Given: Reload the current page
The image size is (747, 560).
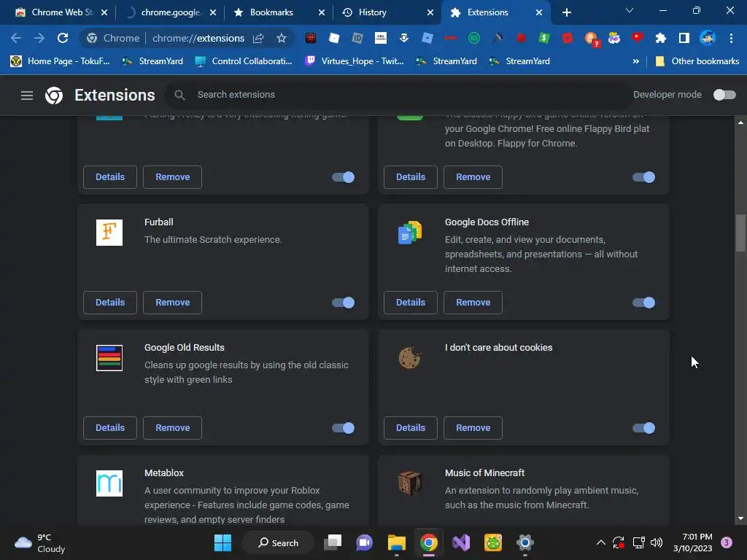Looking at the screenshot, I should click(63, 38).
